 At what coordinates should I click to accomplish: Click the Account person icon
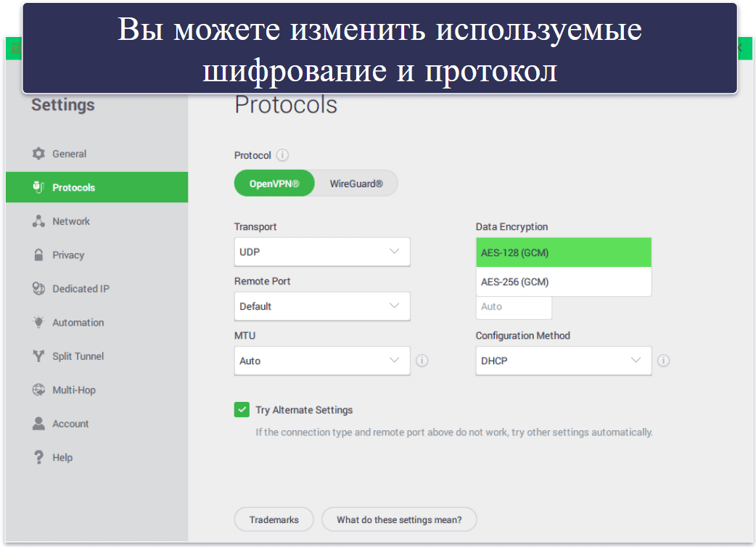point(38,424)
